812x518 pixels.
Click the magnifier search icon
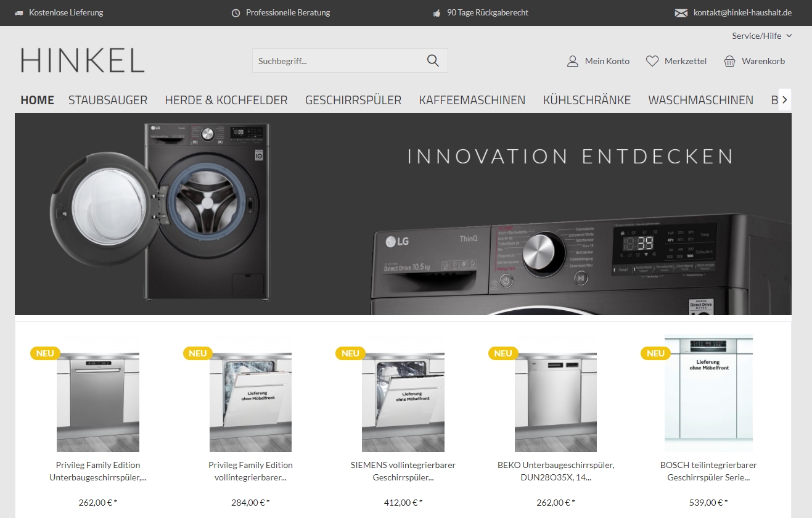point(433,60)
